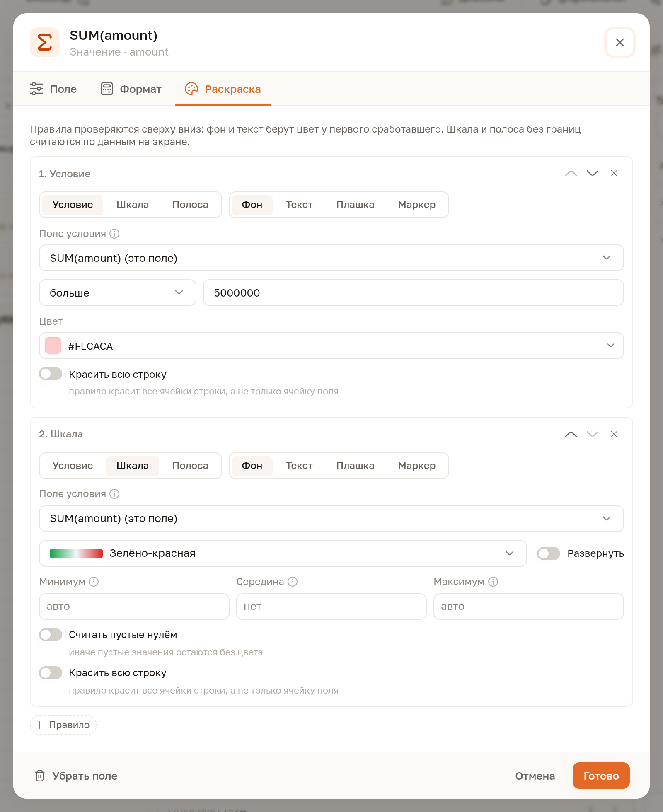The width and height of the screenshot is (663, 812).
Task: Open rule 1 condition field dropdown
Action: (331, 258)
